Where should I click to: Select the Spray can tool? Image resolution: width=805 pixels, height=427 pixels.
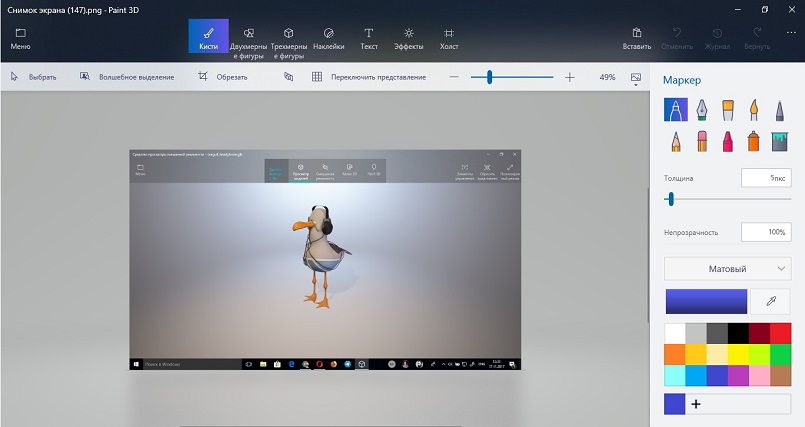(754, 141)
